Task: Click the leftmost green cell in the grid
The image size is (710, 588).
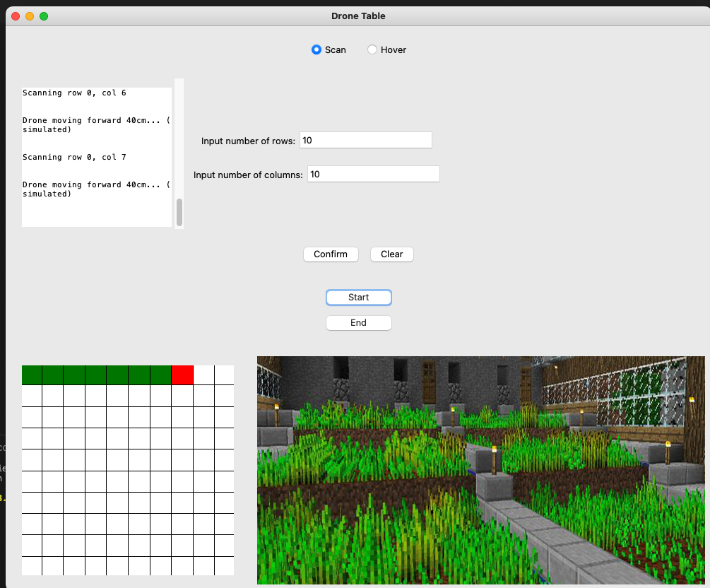Action: point(32,375)
